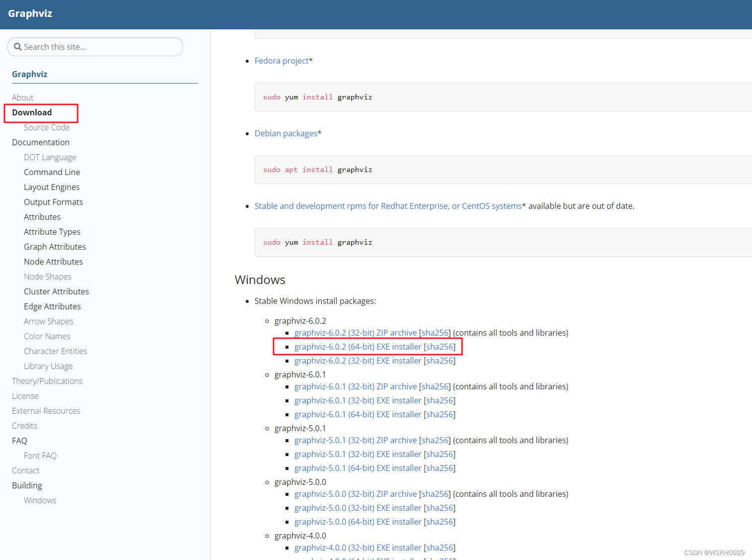Open the Windows sub-item under Building
The height and width of the screenshot is (560, 752).
tap(40, 500)
